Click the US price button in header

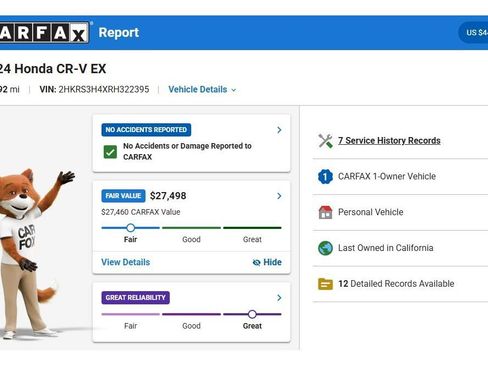click(x=473, y=33)
